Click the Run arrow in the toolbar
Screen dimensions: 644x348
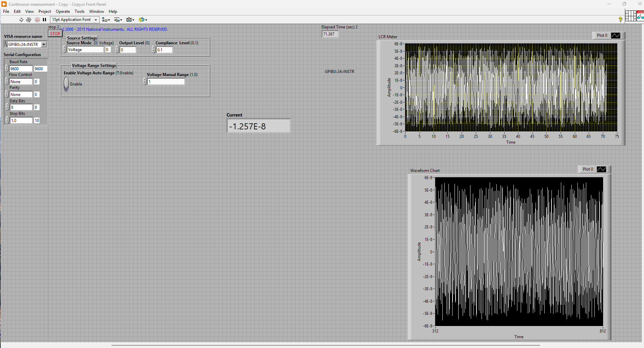pos(21,20)
